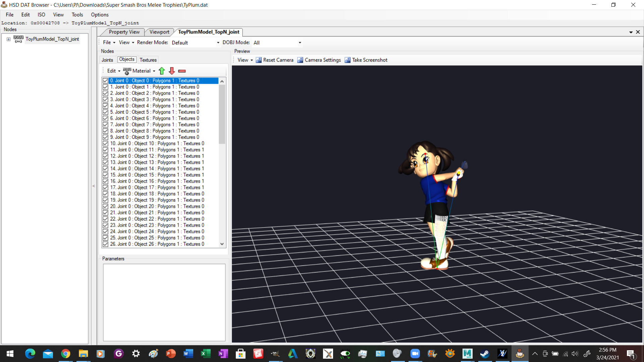Open the Edit menu in the menu bar
The width and height of the screenshot is (644, 362).
(25, 15)
